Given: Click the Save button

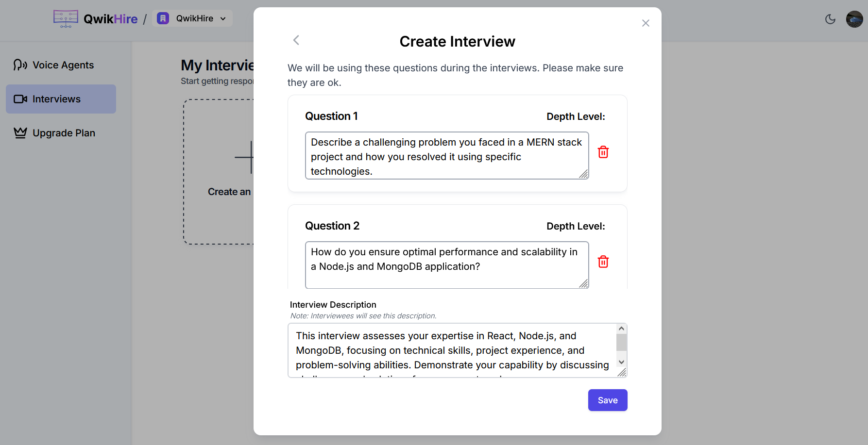Looking at the screenshot, I should (x=607, y=400).
